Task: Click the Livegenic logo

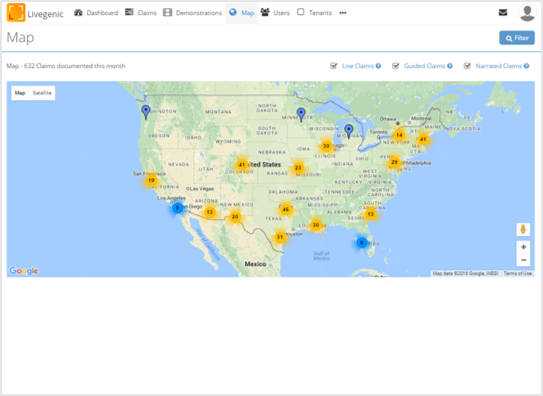Action: tap(35, 13)
